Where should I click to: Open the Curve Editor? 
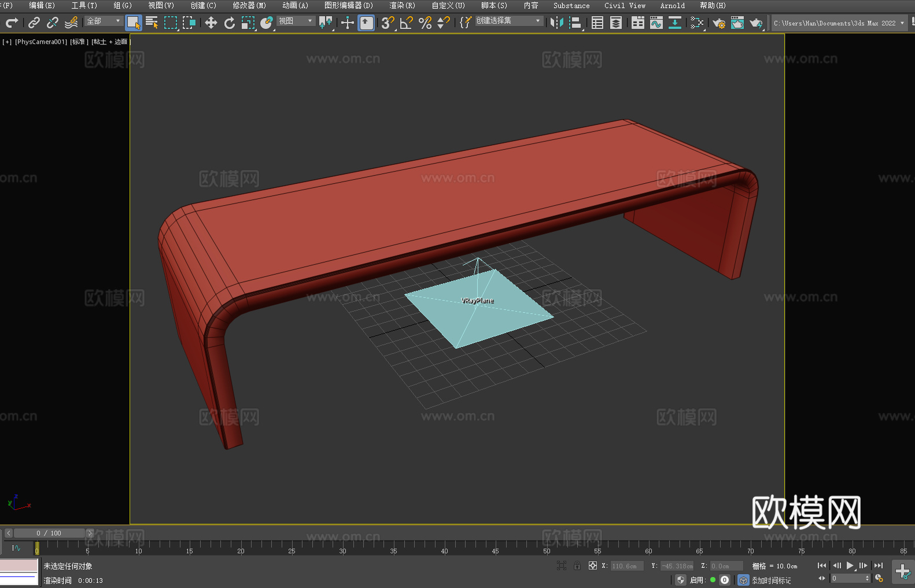[x=656, y=23]
